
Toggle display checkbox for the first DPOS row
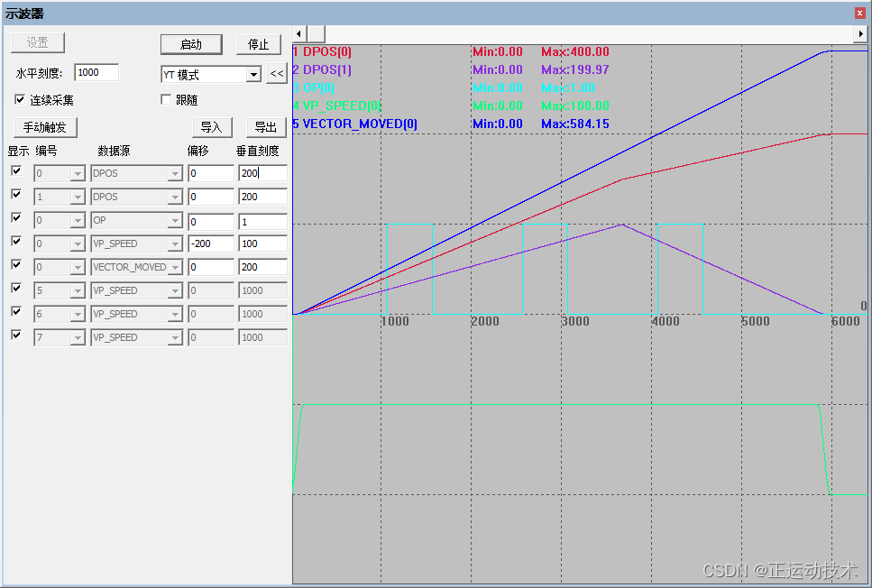click(x=17, y=170)
